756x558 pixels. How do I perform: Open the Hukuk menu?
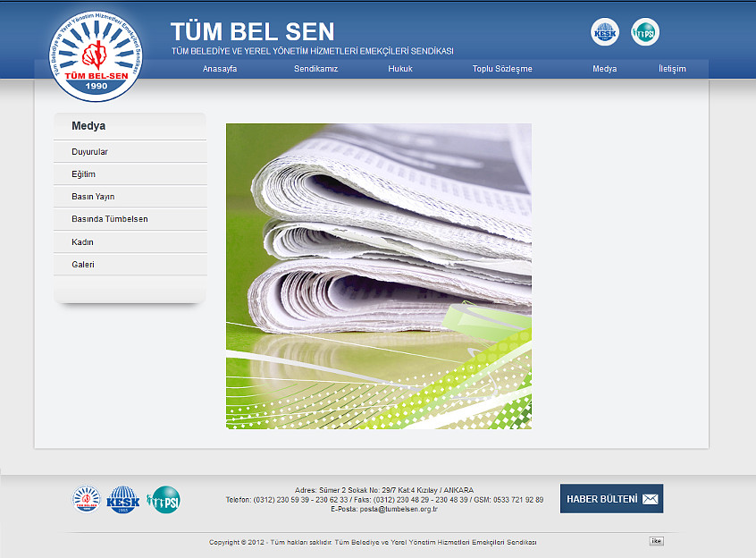400,69
